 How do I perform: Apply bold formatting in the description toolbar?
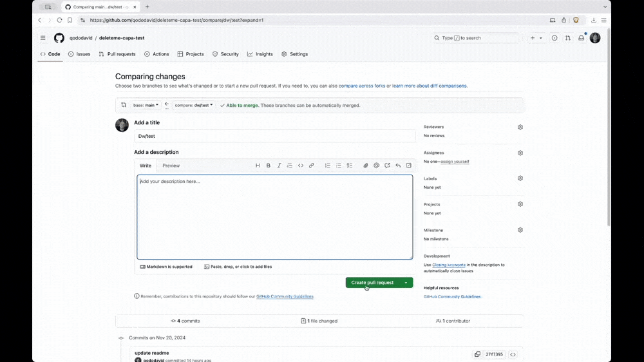coord(268,166)
